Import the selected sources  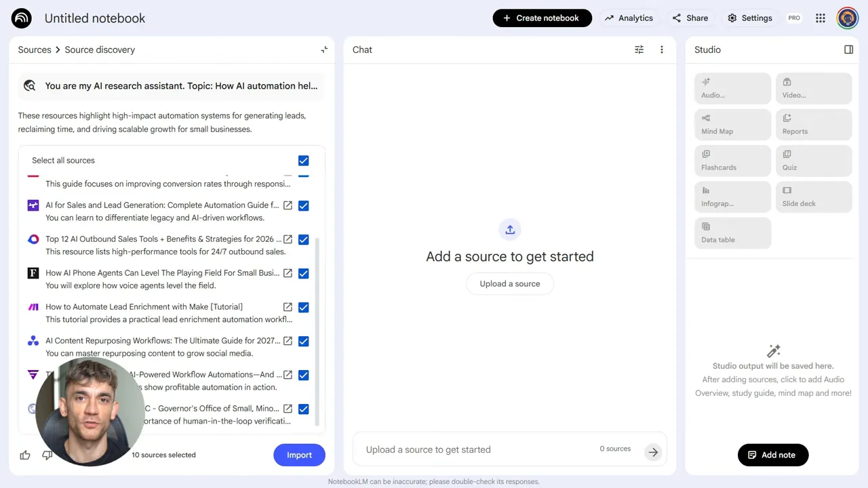point(299,455)
